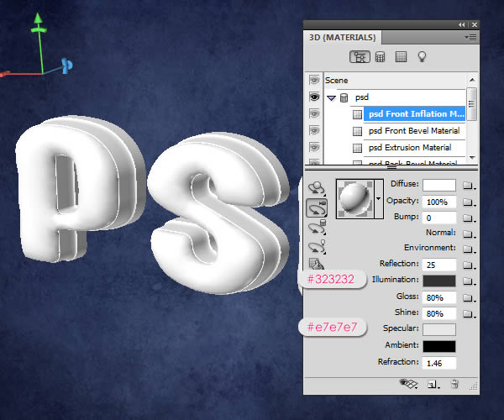
Task: Collapse the psd mesh tree triangle
Action: pos(332,98)
